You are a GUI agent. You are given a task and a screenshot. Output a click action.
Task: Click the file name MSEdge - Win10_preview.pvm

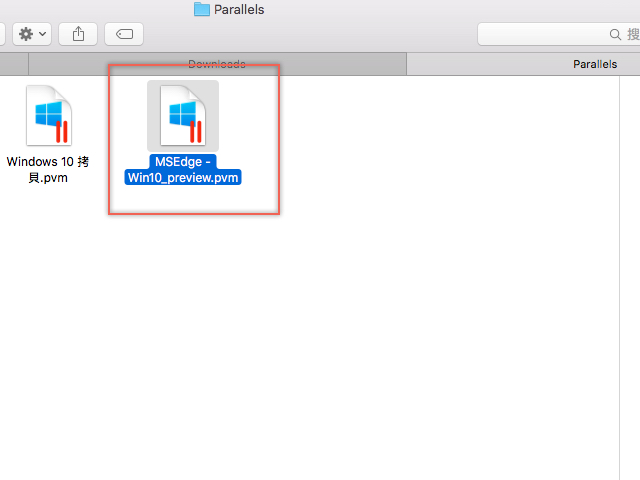pyautogui.click(x=183, y=170)
